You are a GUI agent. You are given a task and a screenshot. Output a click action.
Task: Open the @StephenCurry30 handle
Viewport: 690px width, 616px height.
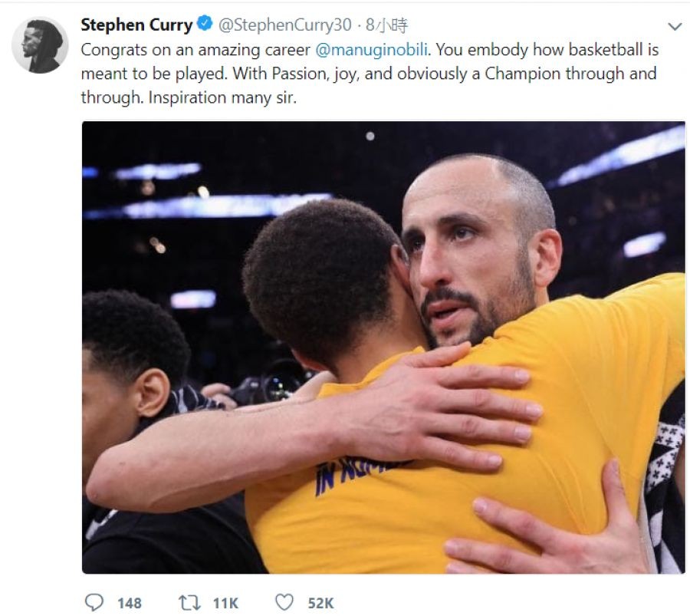point(285,25)
